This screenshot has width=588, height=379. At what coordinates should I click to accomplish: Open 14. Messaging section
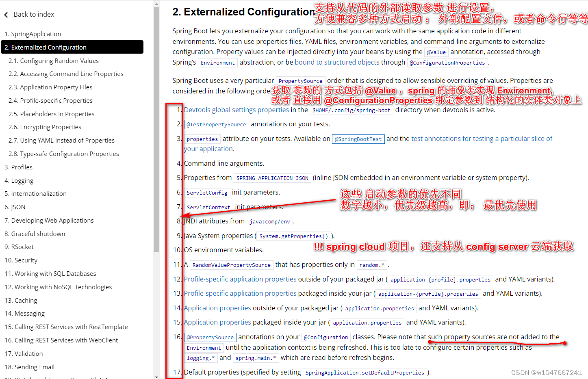25,314
